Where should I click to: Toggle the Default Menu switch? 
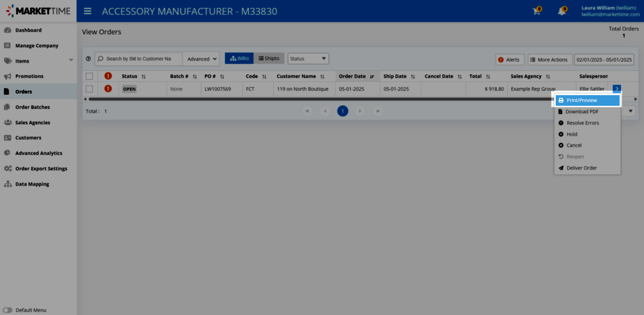click(x=8, y=310)
